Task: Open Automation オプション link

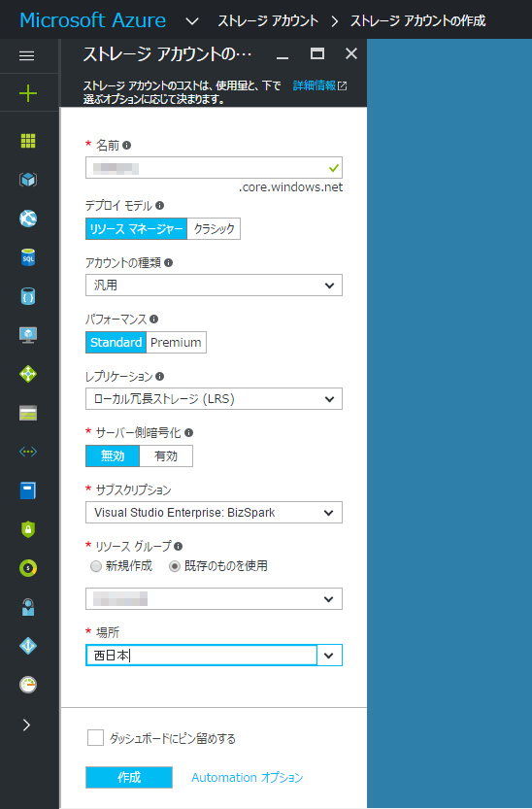Action: (248, 778)
